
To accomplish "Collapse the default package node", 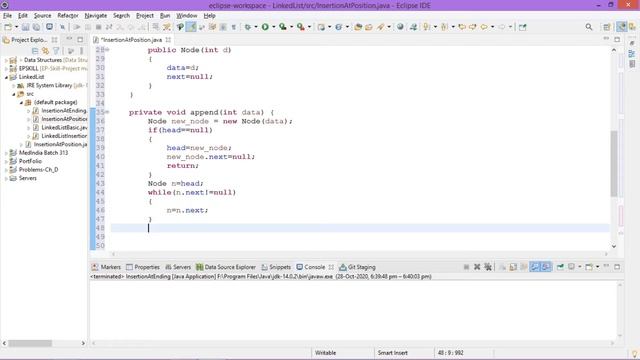I will click(21, 102).
